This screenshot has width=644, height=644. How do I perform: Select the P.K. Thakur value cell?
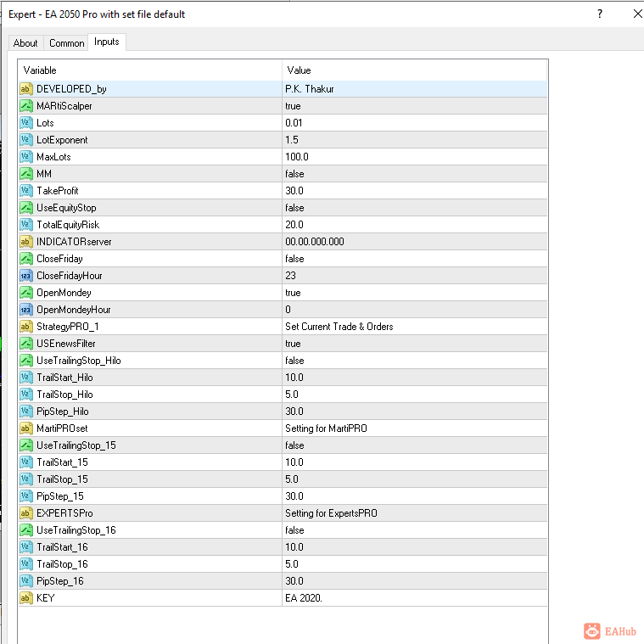[x=414, y=89]
